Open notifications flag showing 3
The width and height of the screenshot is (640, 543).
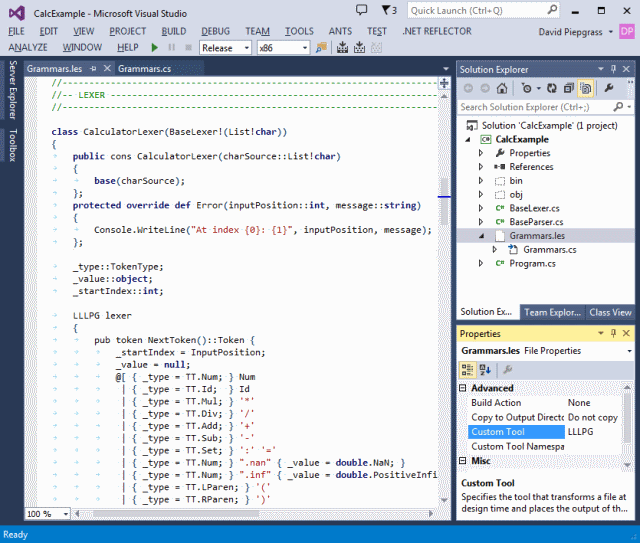(389, 10)
